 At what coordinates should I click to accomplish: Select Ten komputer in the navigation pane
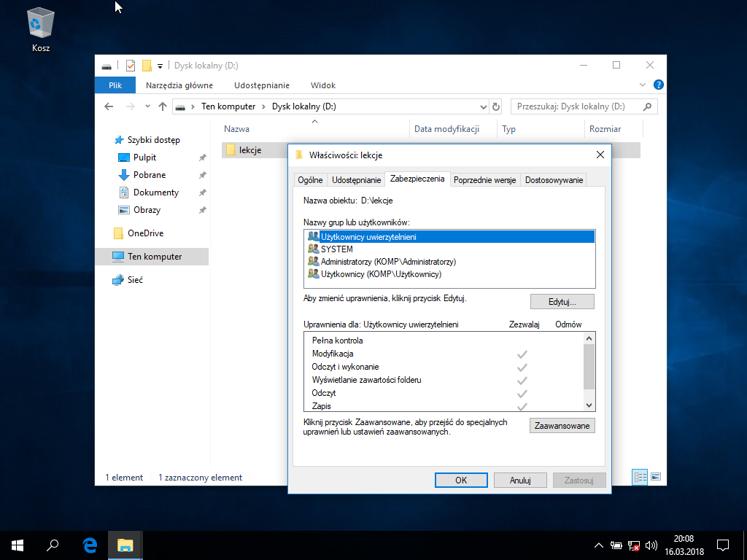[152, 257]
